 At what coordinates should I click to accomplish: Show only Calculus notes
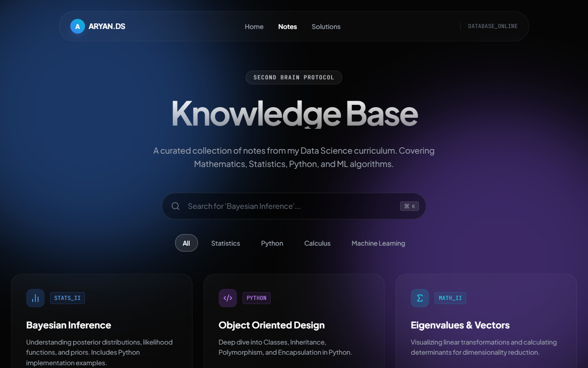click(x=317, y=243)
